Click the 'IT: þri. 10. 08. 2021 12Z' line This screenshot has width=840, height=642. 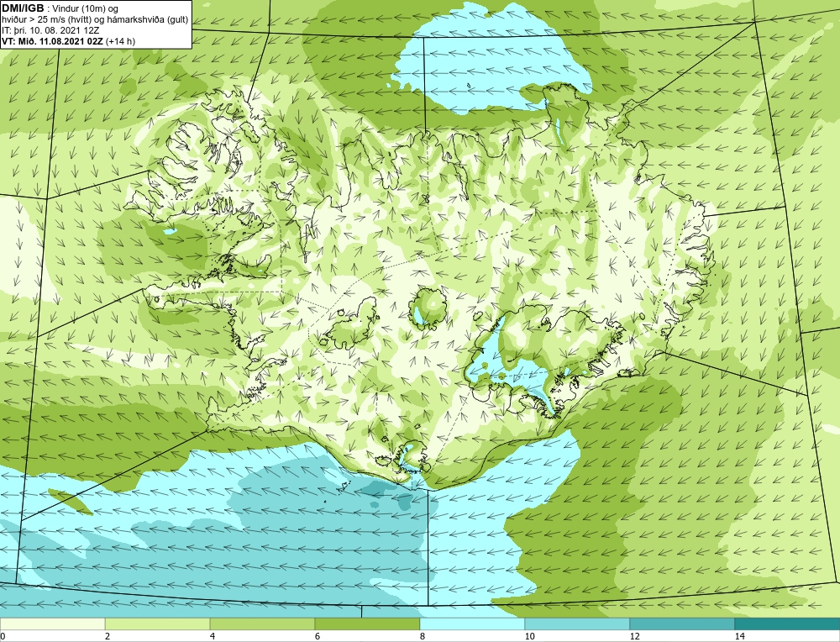50,30
